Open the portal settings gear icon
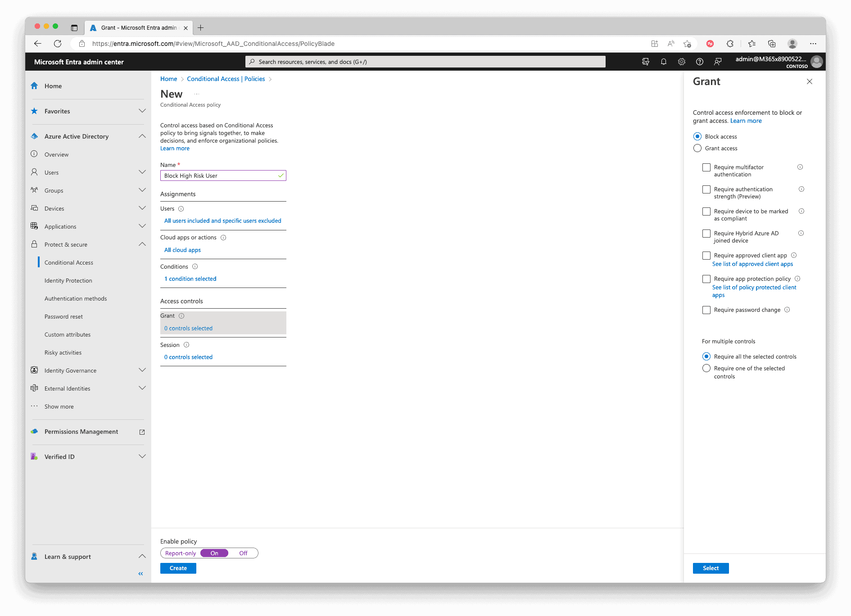Screen dimensions: 851x616 pyautogui.click(x=682, y=62)
